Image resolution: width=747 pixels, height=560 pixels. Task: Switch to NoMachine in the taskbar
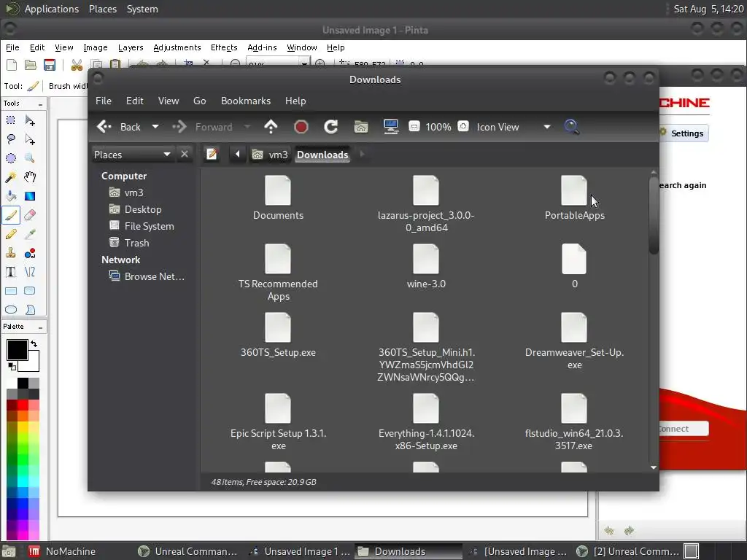point(63,551)
